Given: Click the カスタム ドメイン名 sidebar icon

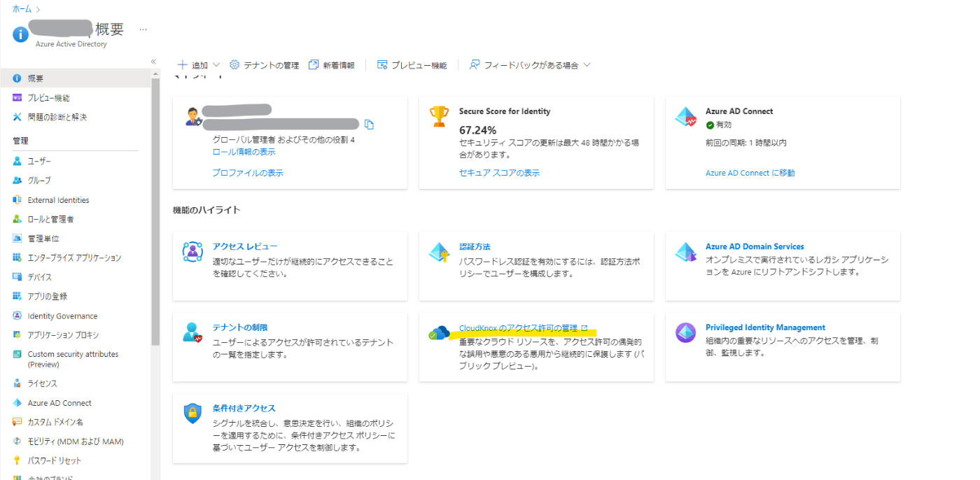Looking at the screenshot, I should (17, 422).
